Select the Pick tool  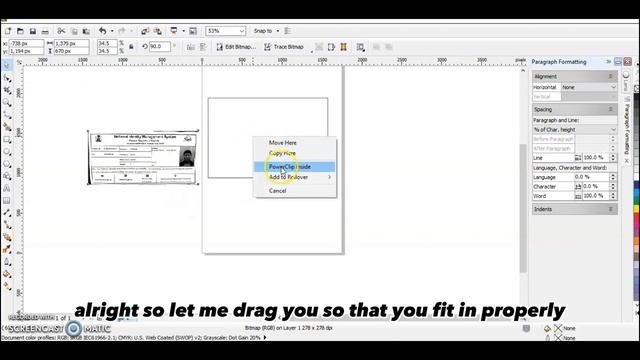(x=7, y=65)
